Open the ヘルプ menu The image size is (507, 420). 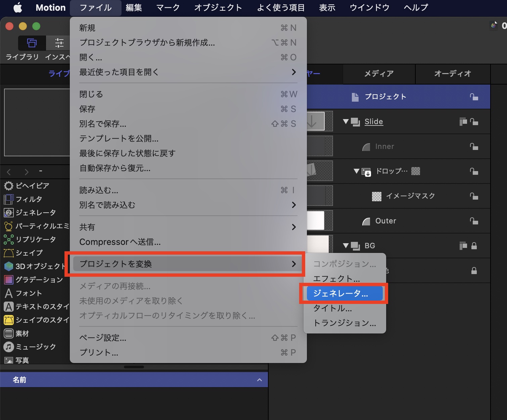(x=416, y=7)
